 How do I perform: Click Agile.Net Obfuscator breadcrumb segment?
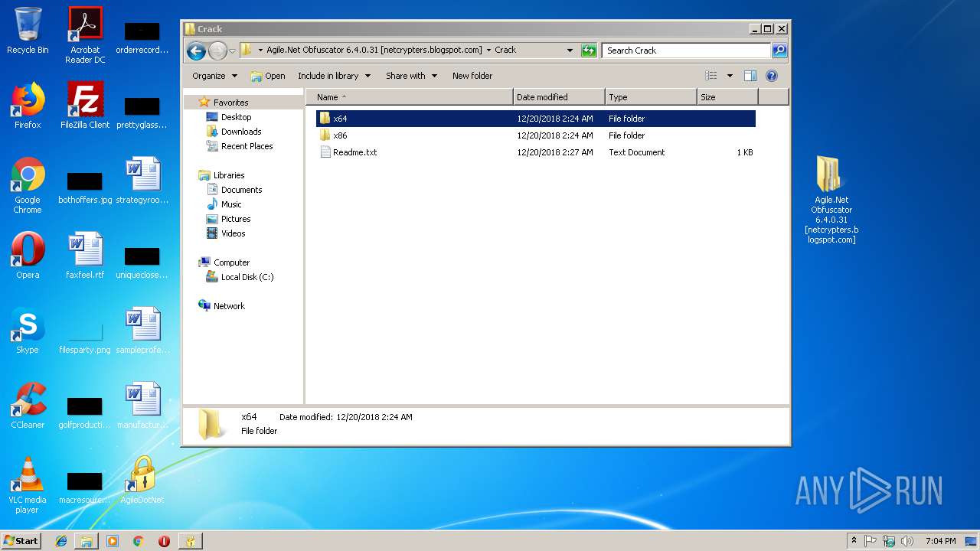click(x=374, y=51)
